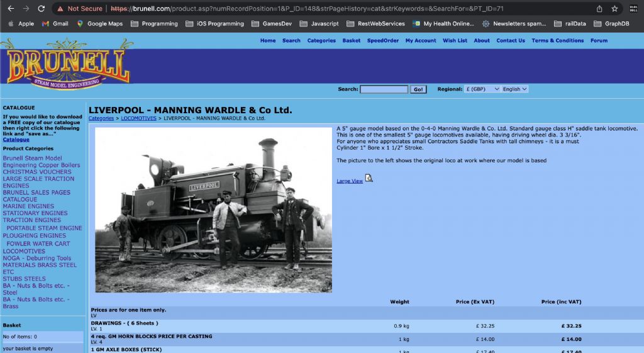The width and height of the screenshot is (644, 353).
Task: Select the 4 req. GM HORN BLOCKS row
Action: click(367, 339)
